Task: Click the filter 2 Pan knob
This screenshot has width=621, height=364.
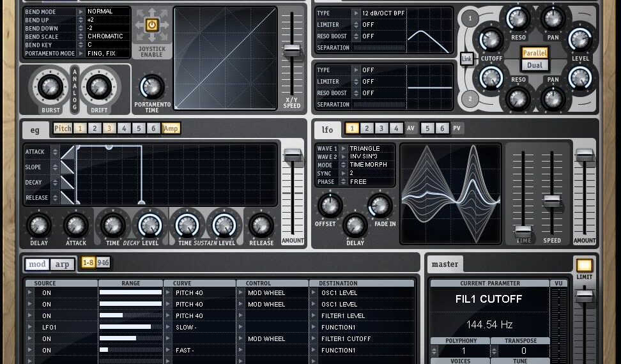Action: [x=553, y=99]
